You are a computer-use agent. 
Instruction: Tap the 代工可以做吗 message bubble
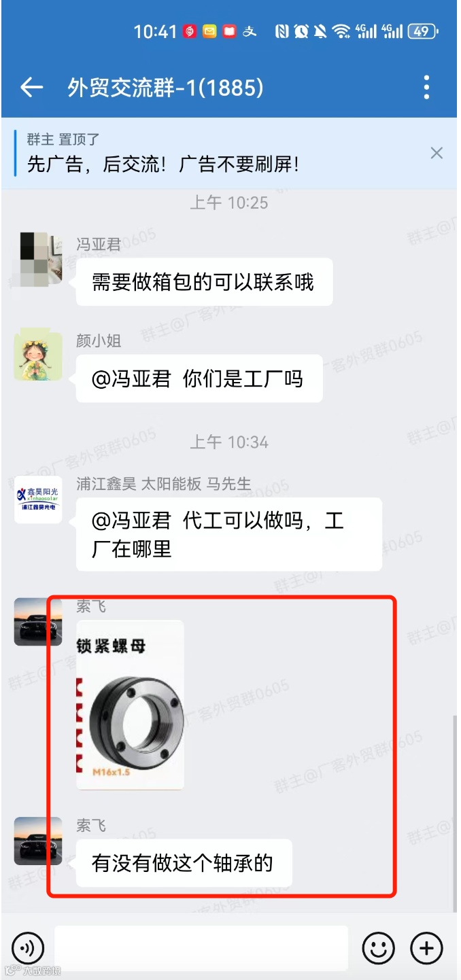pyautogui.click(x=228, y=534)
